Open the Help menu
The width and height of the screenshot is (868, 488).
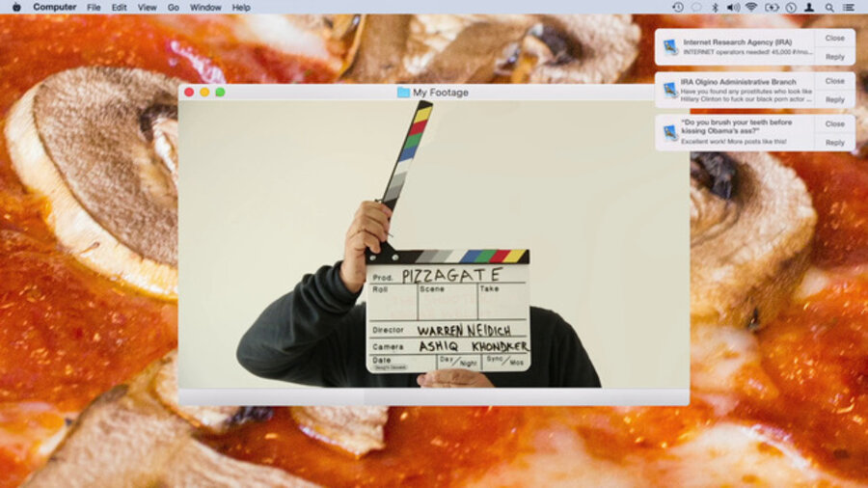click(241, 7)
